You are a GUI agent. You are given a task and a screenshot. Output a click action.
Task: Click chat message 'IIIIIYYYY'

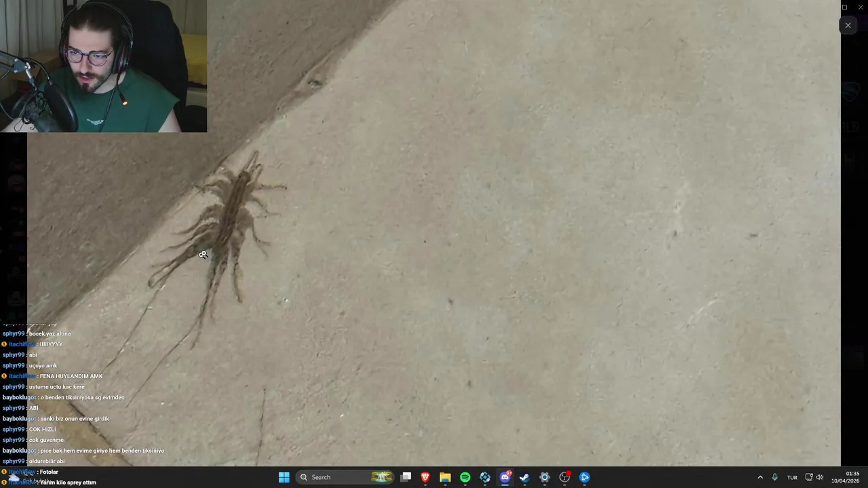click(x=51, y=344)
